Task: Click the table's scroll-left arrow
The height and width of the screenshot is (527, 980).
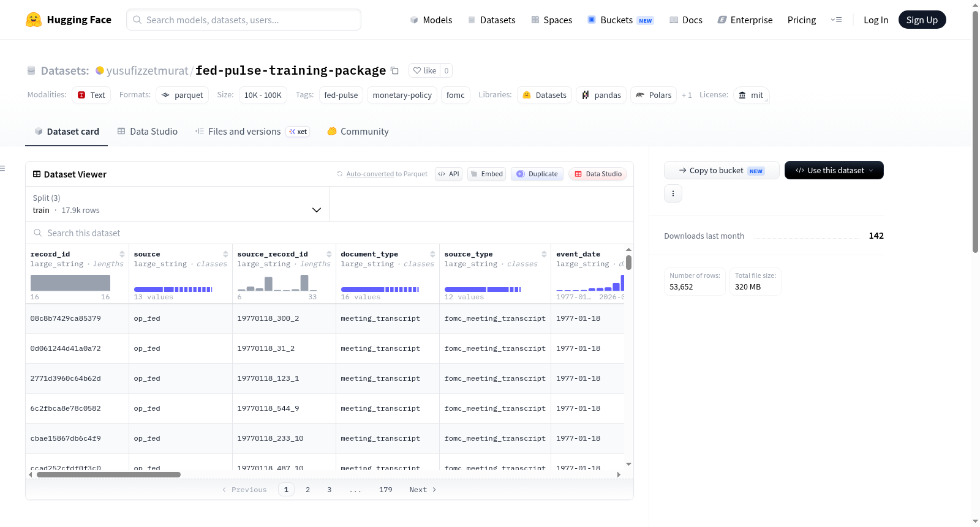Action: (x=31, y=474)
